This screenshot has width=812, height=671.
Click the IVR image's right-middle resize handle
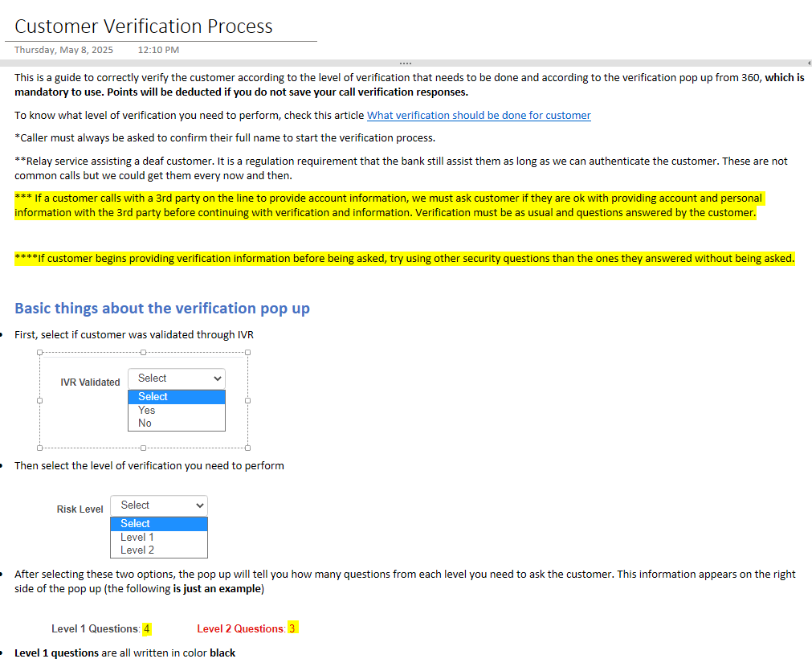tap(247, 400)
